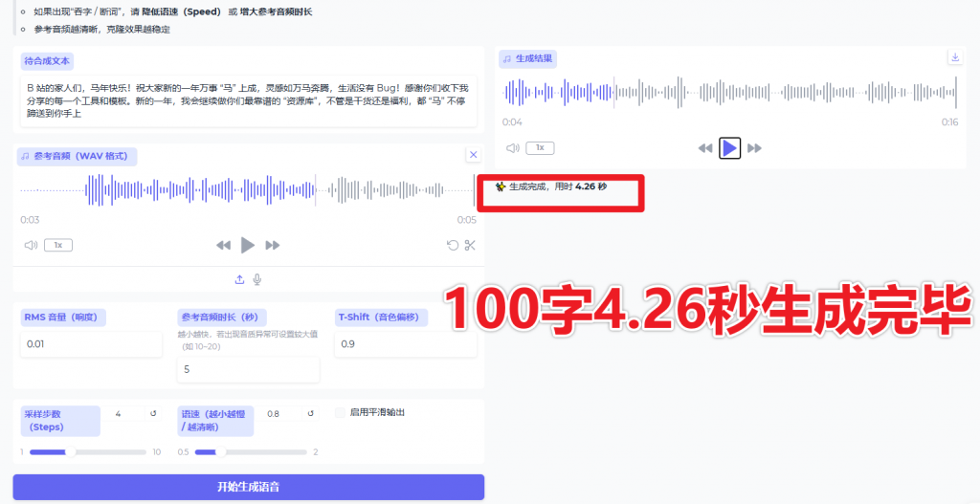Skip forward in the reference audio
Screen dimensions: 980x504
(273, 246)
